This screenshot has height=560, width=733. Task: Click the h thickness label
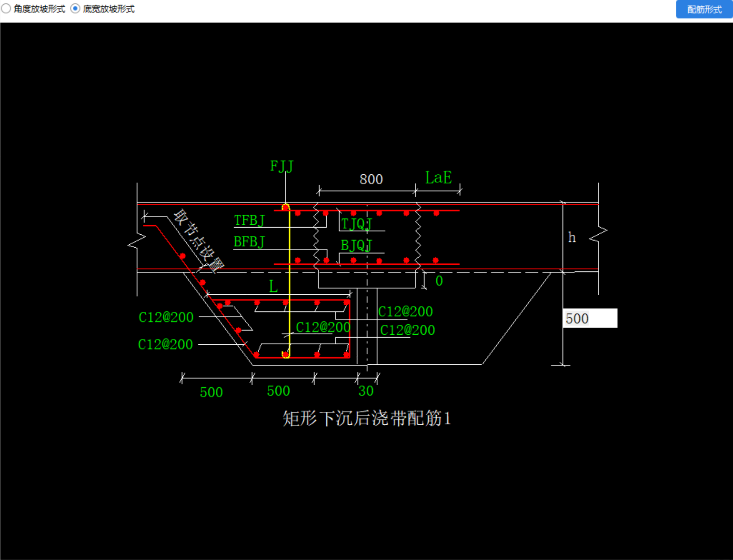(572, 237)
